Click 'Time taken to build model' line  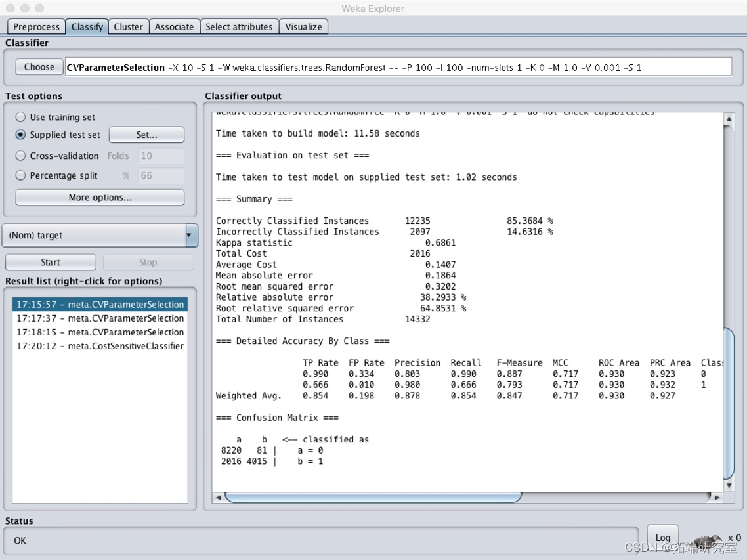click(318, 133)
